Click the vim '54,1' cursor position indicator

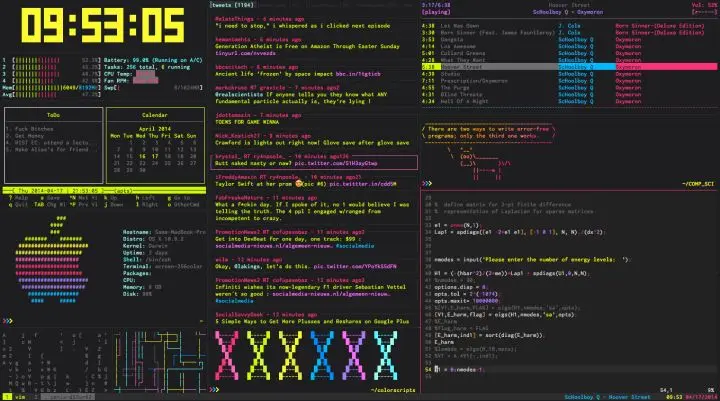point(666,390)
